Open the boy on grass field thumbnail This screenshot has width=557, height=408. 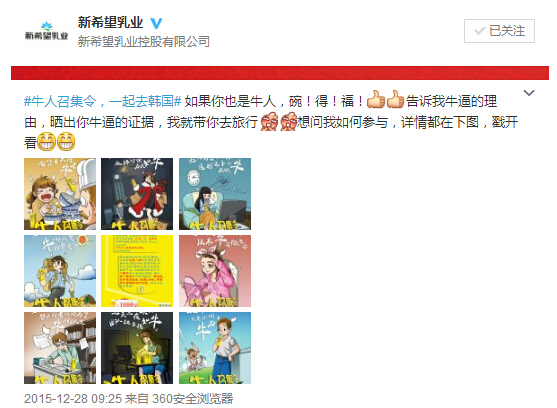[x=215, y=348]
